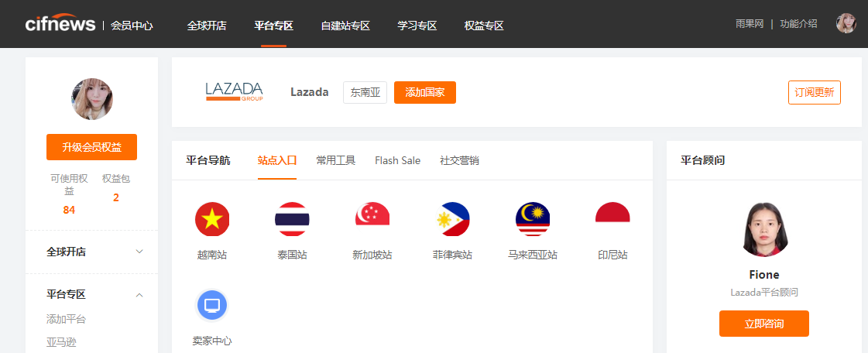Open 全球开店 in the top navigation
Viewport: 868px width, 353px height.
point(207,26)
